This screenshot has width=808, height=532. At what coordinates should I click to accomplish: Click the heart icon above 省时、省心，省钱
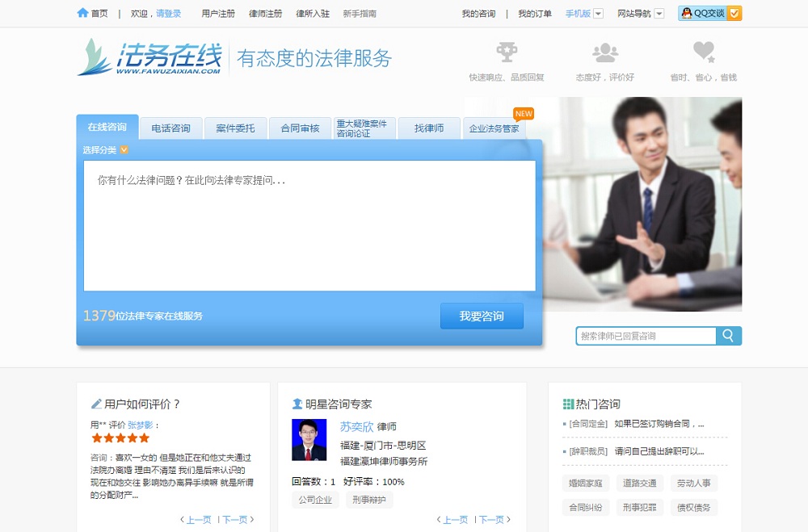pos(704,52)
